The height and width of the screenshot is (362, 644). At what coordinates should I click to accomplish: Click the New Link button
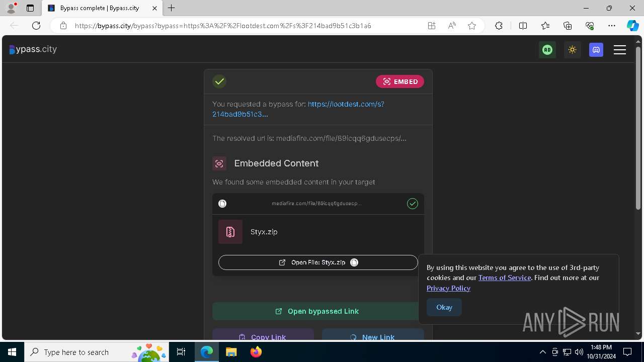click(x=373, y=335)
